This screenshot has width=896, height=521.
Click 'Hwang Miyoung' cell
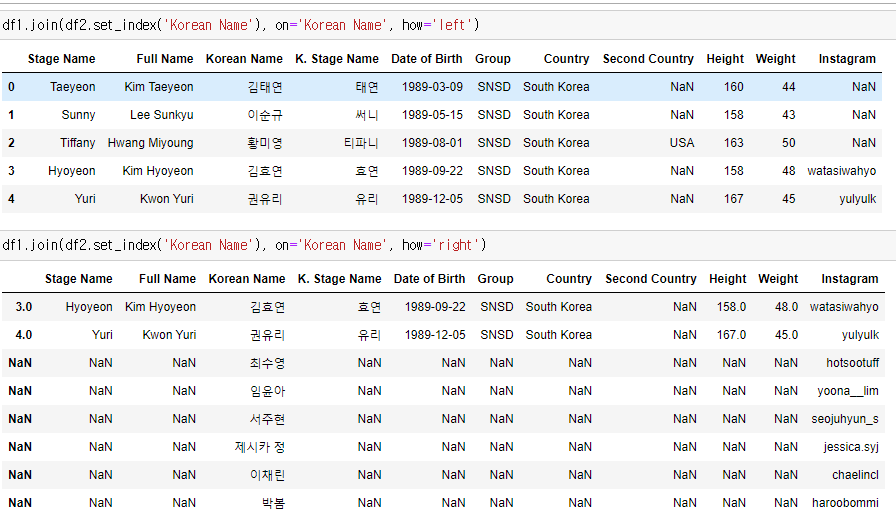click(150, 143)
